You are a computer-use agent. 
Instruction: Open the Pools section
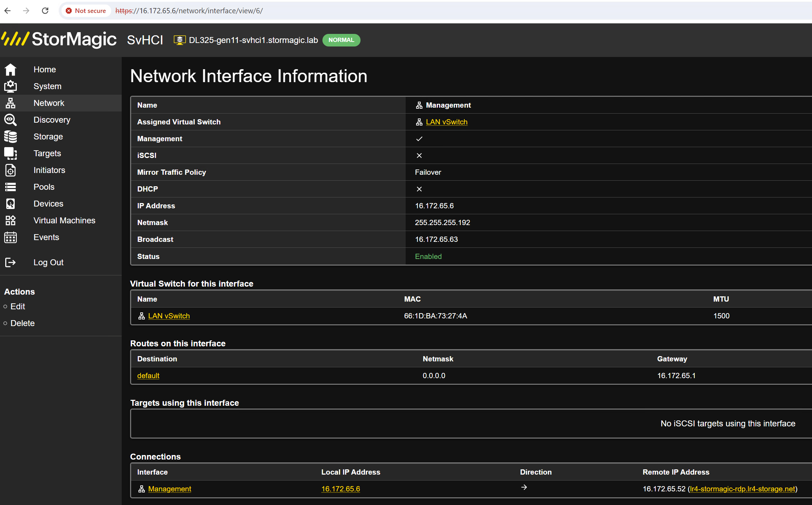click(44, 187)
